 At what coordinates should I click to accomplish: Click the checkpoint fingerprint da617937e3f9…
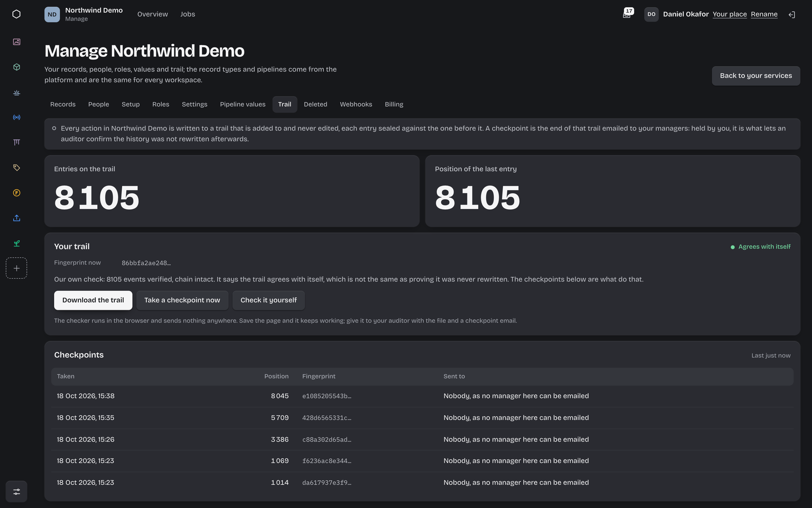tap(327, 483)
